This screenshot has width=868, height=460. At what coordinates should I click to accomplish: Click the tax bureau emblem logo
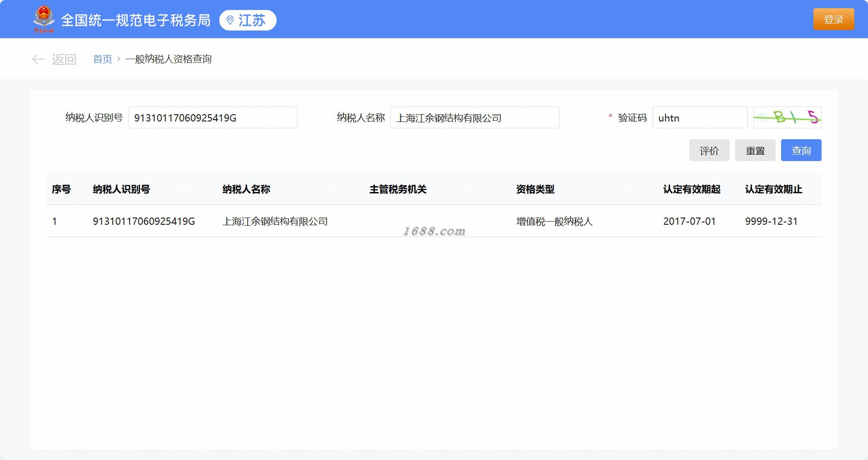pyautogui.click(x=44, y=19)
